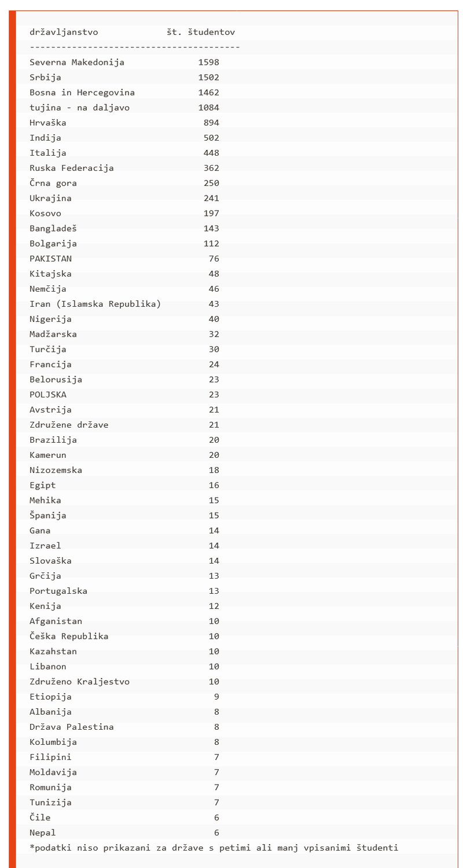Click the Iran (Islamska Republika) row
Image resolution: width=463 pixels, height=868 pixels.
click(95, 304)
